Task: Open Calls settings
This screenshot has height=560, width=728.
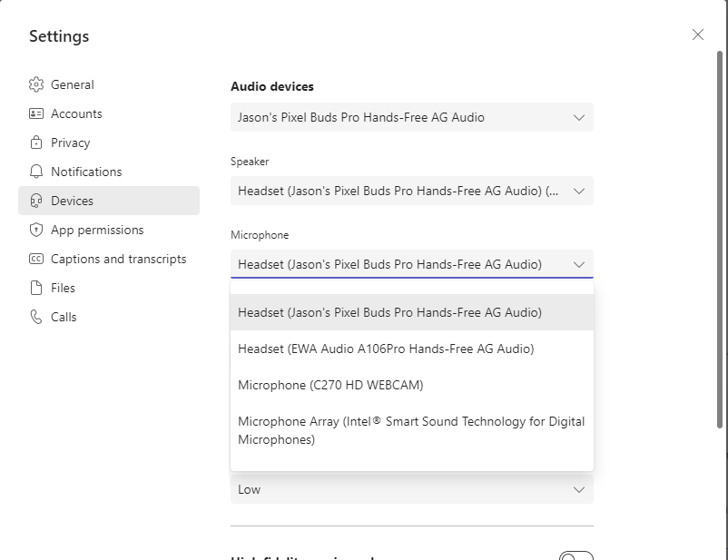Action: click(x=109, y=317)
